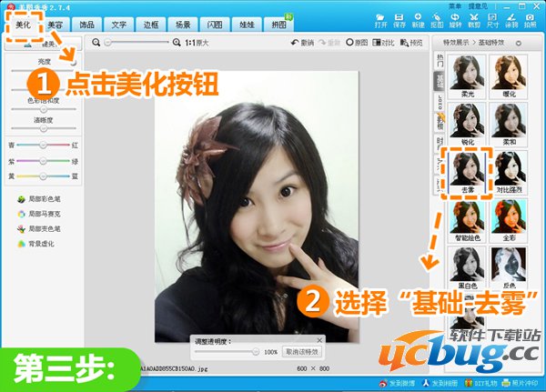Expand the 基础特效 dropdown arrow

point(518,43)
